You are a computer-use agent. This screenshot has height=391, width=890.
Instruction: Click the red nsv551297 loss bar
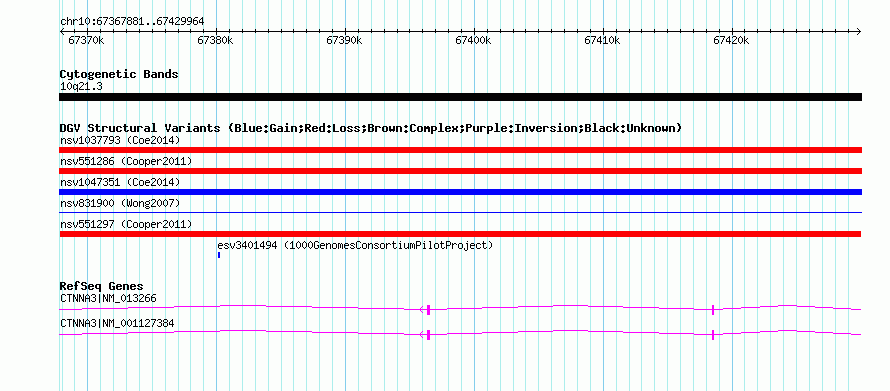coord(460,234)
